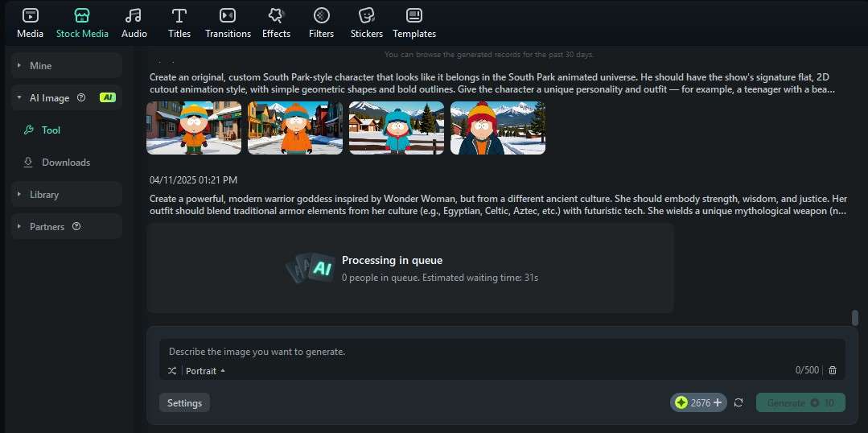Refresh the credits balance icon
868x433 pixels.
[738, 402]
